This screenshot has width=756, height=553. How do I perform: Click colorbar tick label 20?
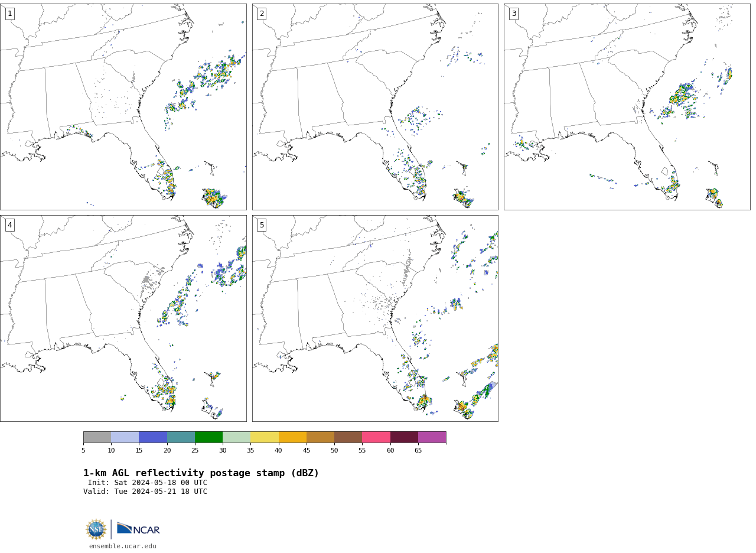click(167, 451)
